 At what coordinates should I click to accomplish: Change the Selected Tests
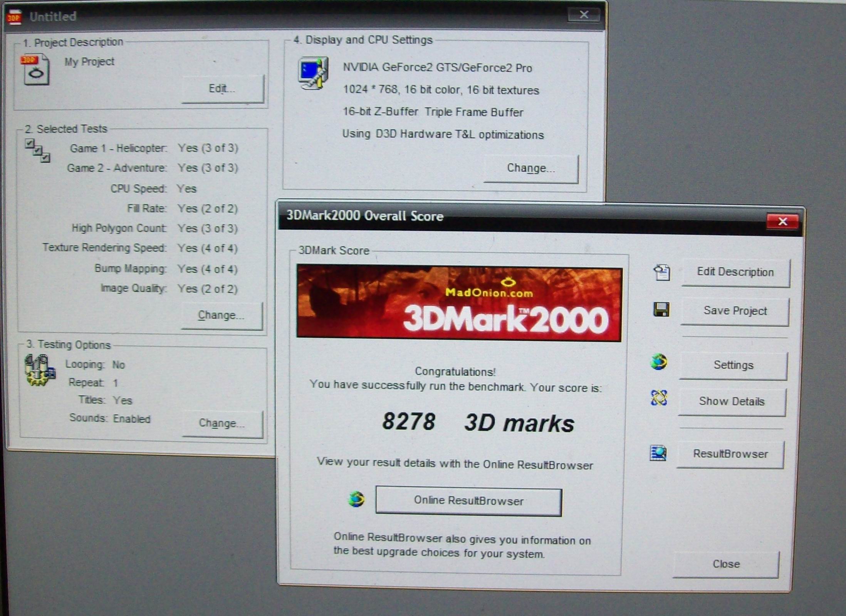pos(222,315)
